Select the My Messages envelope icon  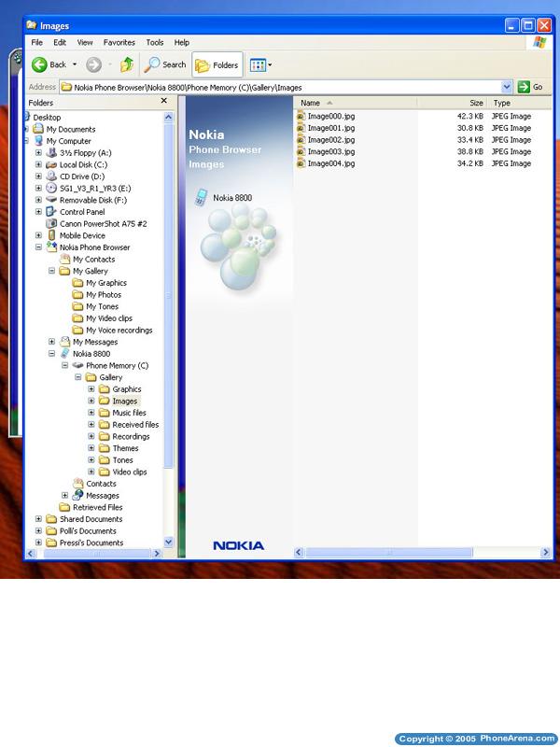pos(64,342)
